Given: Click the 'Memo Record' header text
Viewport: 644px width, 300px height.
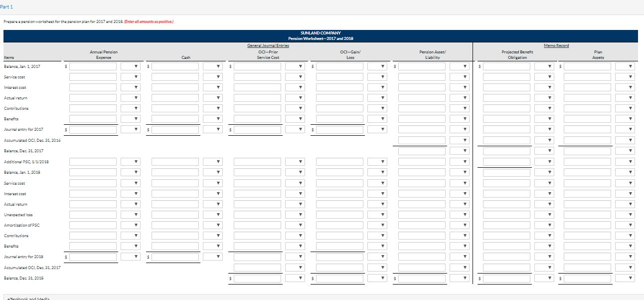Looking at the screenshot, I should (556, 45).
